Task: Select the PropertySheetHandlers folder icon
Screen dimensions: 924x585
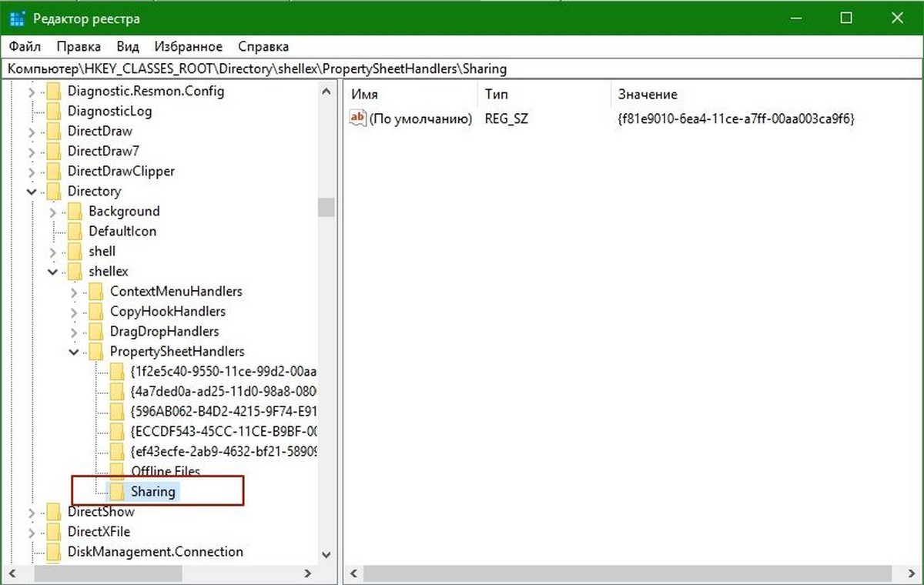Action: [x=96, y=351]
